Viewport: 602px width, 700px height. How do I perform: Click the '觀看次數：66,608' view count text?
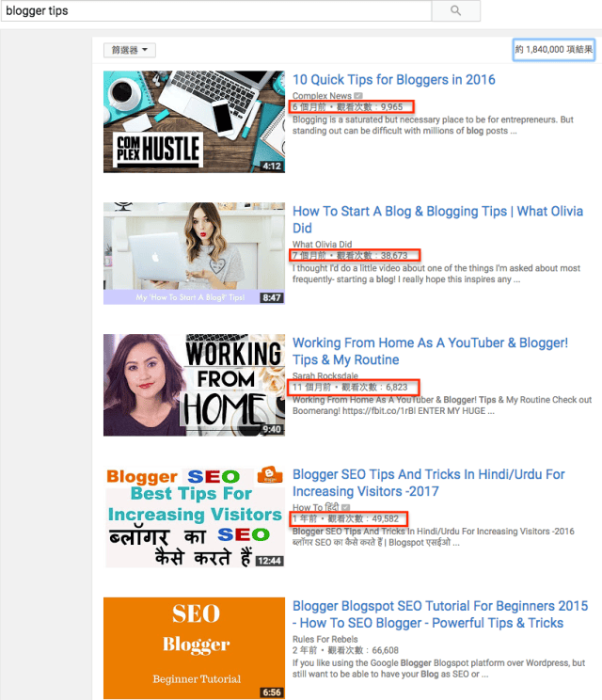coord(363,650)
